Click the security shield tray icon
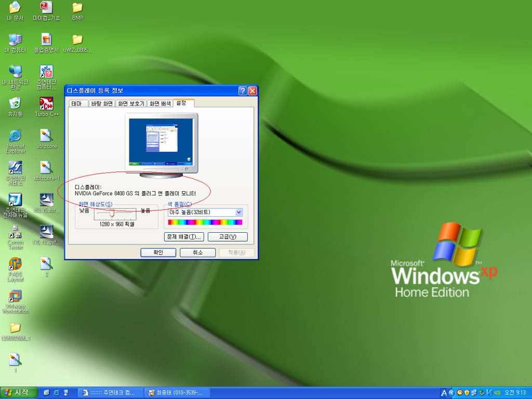This screenshot has width=532, height=399. (x=467, y=393)
